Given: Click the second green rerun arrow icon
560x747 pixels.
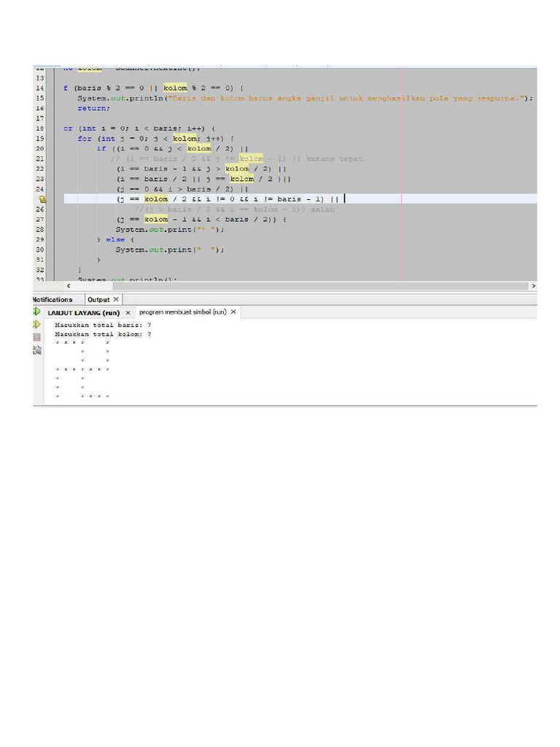Looking at the screenshot, I should (x=36, y=324).
